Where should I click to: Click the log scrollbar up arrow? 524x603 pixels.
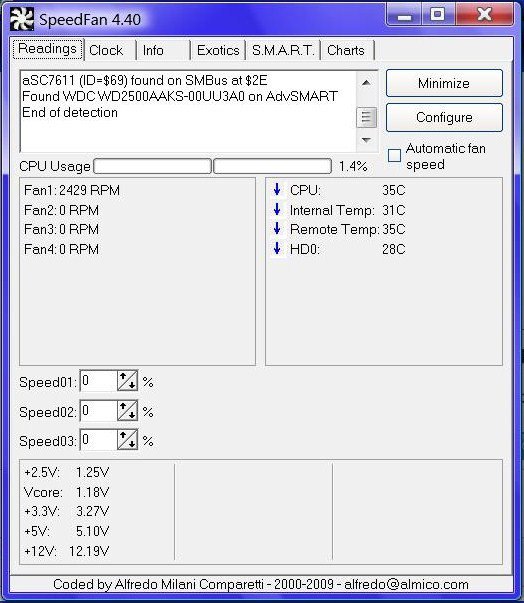(366, 82)
